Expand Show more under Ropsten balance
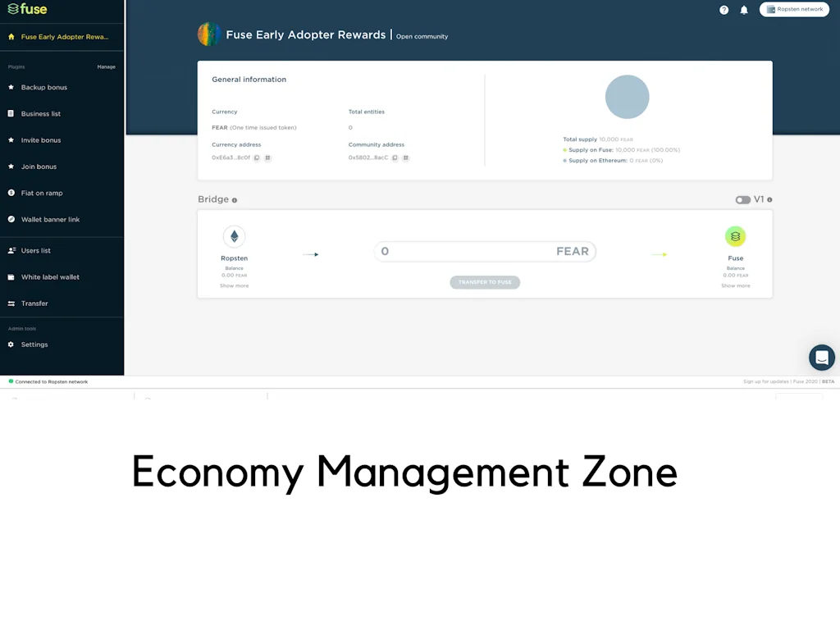Image resolution: width=840 pixels, height=630 pixels. (234, 286)
